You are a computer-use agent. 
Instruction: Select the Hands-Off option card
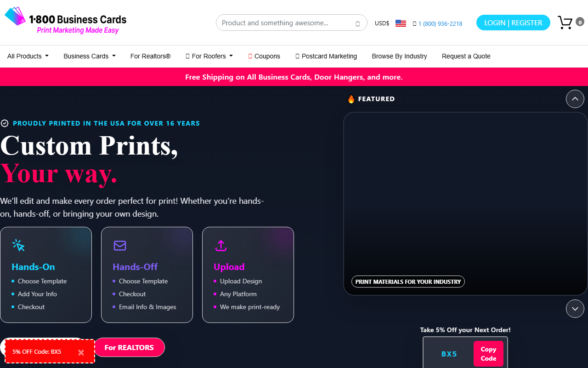[147, 275]
